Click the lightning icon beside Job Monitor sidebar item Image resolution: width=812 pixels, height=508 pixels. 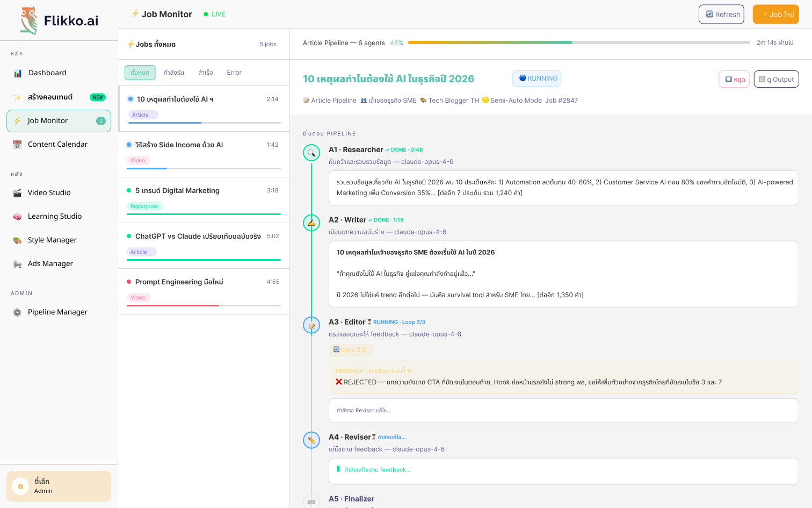point(17,121)
